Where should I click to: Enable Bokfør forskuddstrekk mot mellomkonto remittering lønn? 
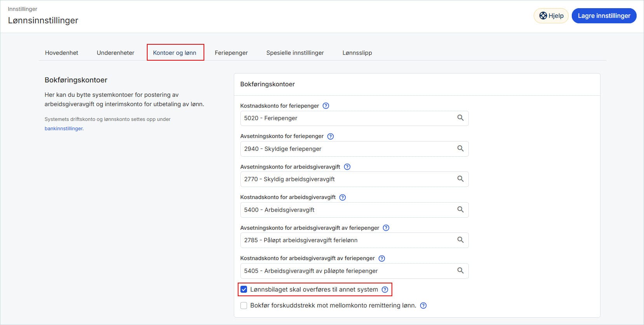244,306
